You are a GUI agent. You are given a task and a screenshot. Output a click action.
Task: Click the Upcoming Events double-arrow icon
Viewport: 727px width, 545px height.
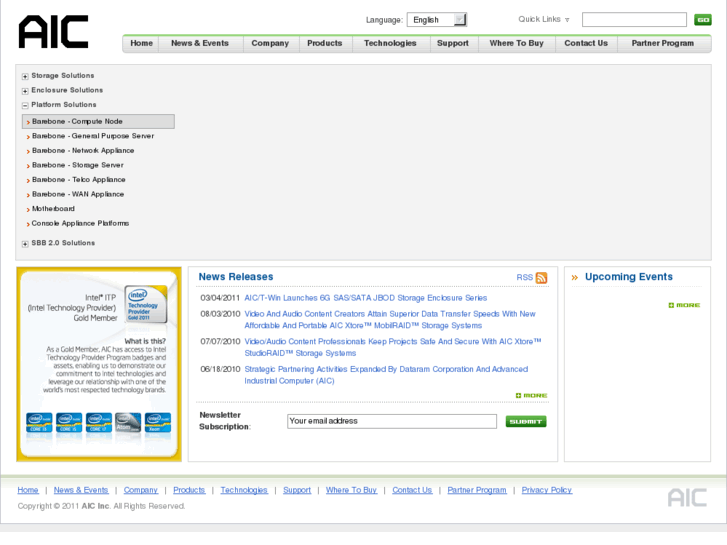[x=575, y=278]
